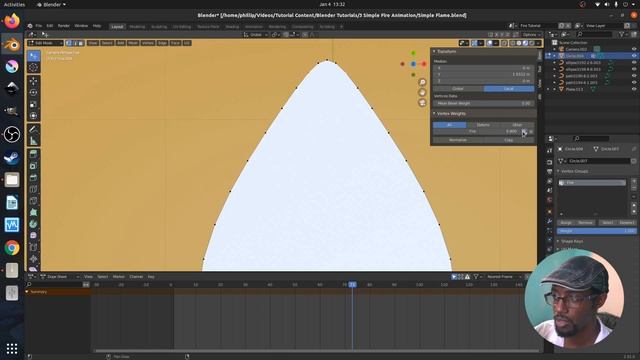Select the Extrude Region tool
Screen dimensions: 640x360
pyautogui.click(x=33, y=154)
